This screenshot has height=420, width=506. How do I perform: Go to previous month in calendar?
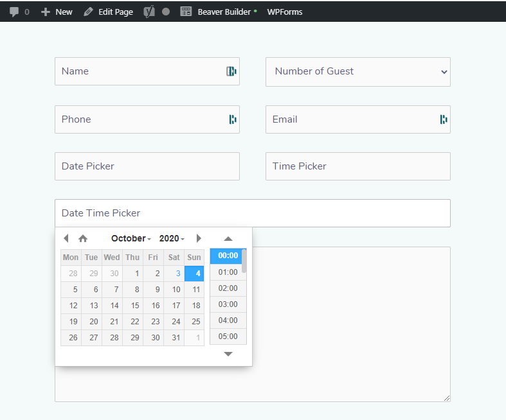(x=66, y=238)
